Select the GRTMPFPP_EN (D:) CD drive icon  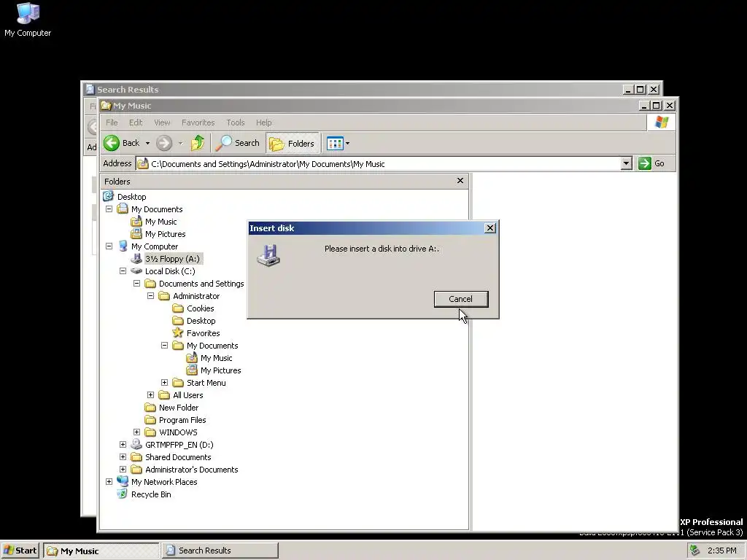(136, 444)
